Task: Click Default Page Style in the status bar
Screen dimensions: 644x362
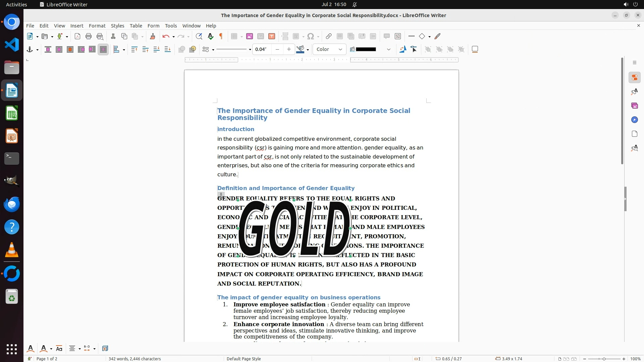Action: click(x=244, y=359)
